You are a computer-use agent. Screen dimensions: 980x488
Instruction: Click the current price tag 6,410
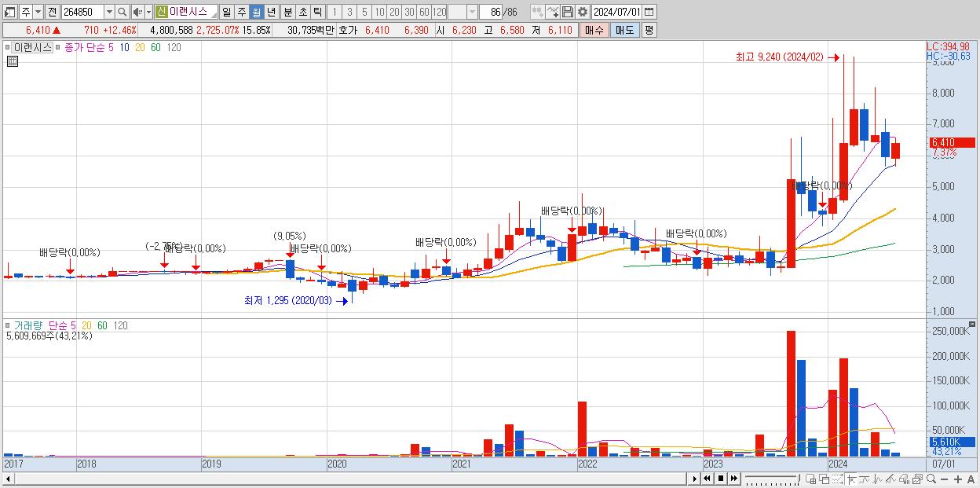951,143
